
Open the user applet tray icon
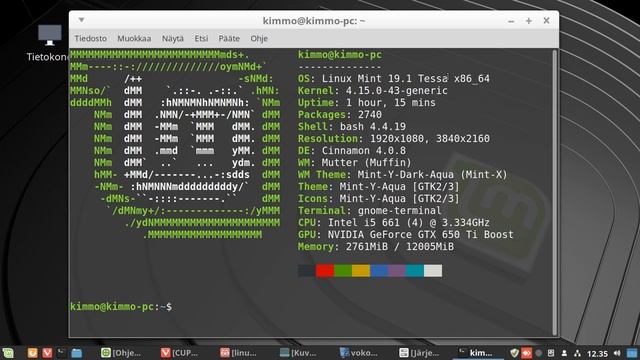tap(564, 353)
